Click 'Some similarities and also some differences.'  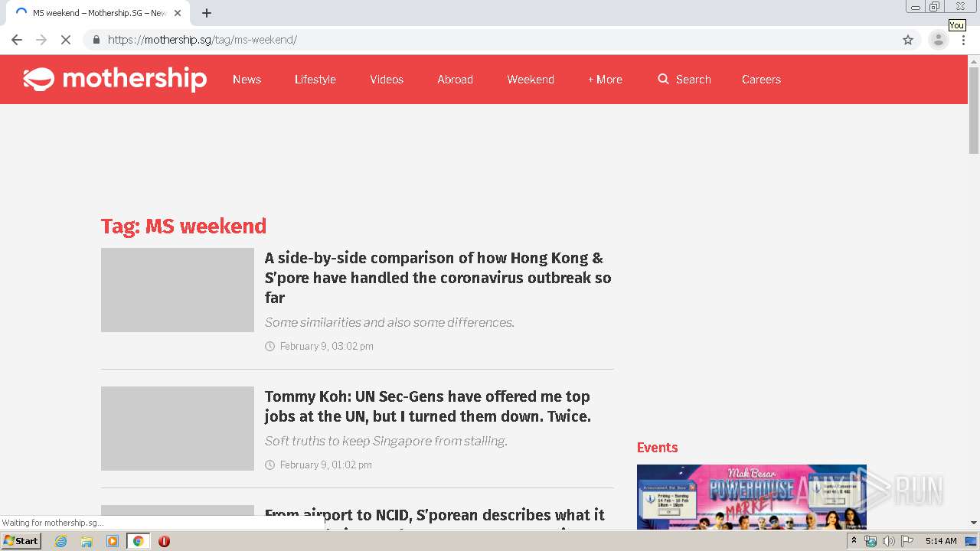[390, 323]
